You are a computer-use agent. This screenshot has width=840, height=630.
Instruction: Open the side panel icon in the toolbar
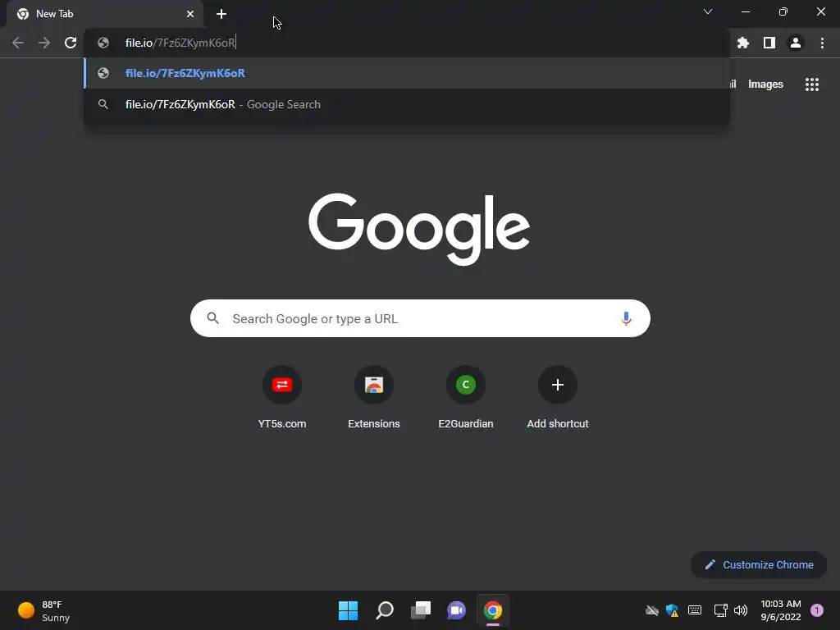pyautogui.click(x=769, y=43)
